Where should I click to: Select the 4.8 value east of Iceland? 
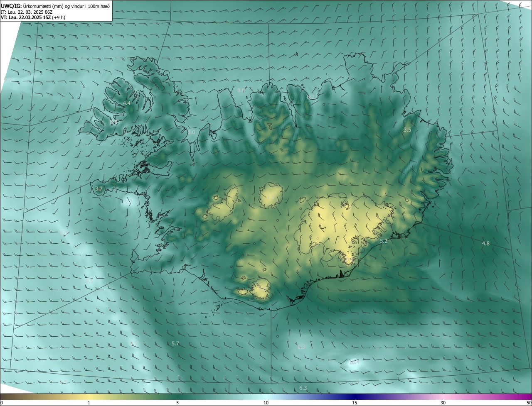485,243
